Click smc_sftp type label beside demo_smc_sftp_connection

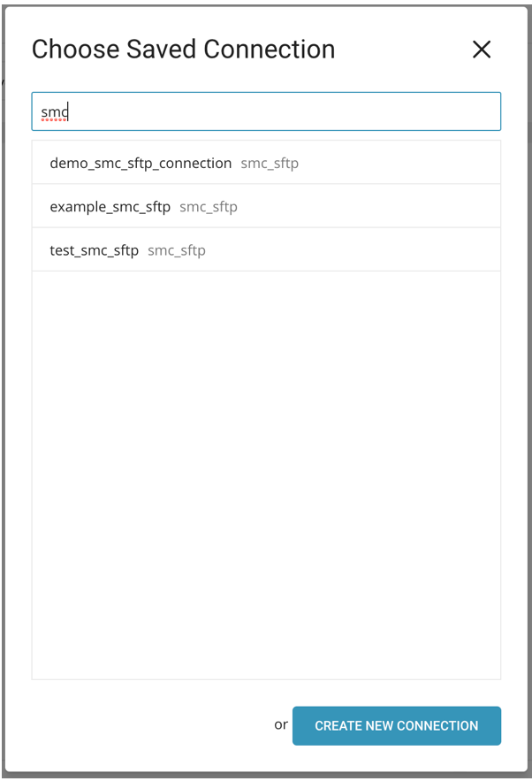coord(270,164)
